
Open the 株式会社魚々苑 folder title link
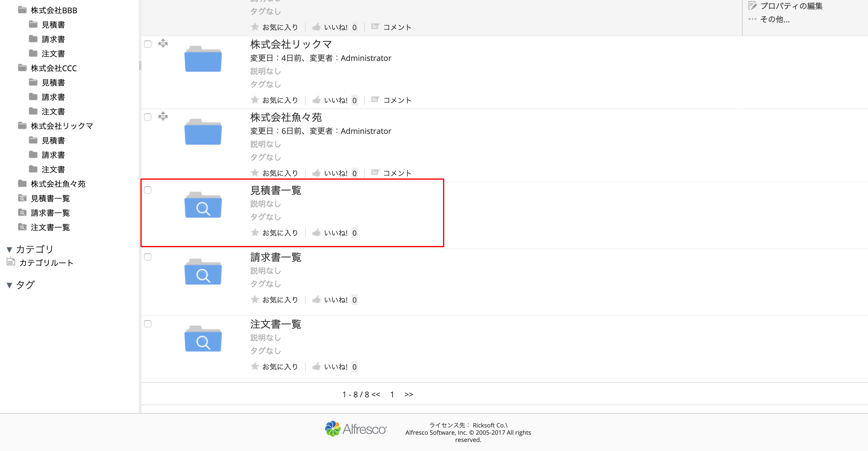[286, 117]
